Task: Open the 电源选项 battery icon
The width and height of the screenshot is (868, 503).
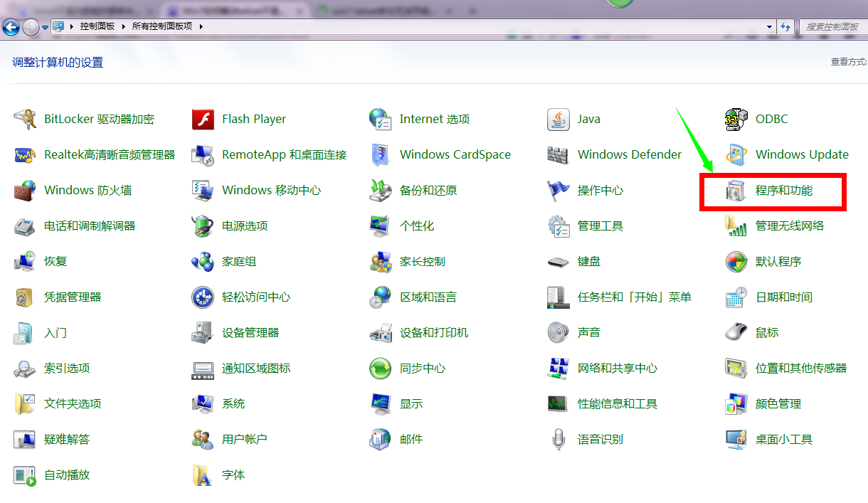Action: [x=203, y=226]
